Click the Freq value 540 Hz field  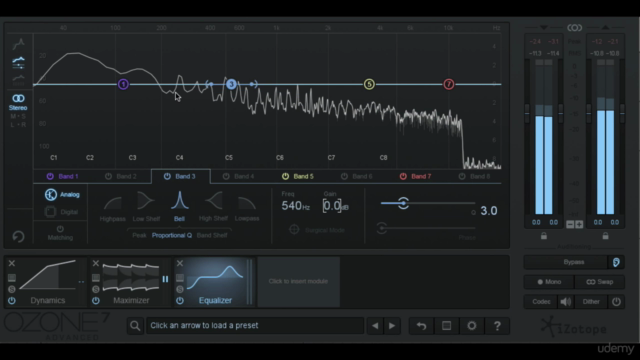tap(296, 206)
